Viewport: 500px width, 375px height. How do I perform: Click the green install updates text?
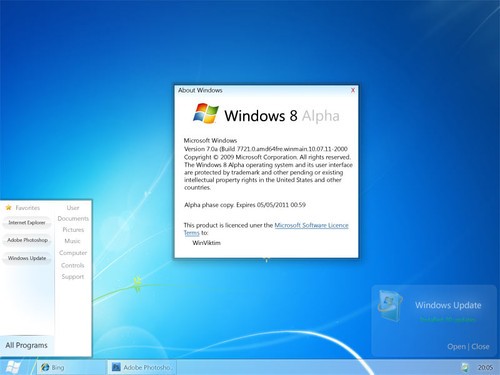(x=447, y=320)
